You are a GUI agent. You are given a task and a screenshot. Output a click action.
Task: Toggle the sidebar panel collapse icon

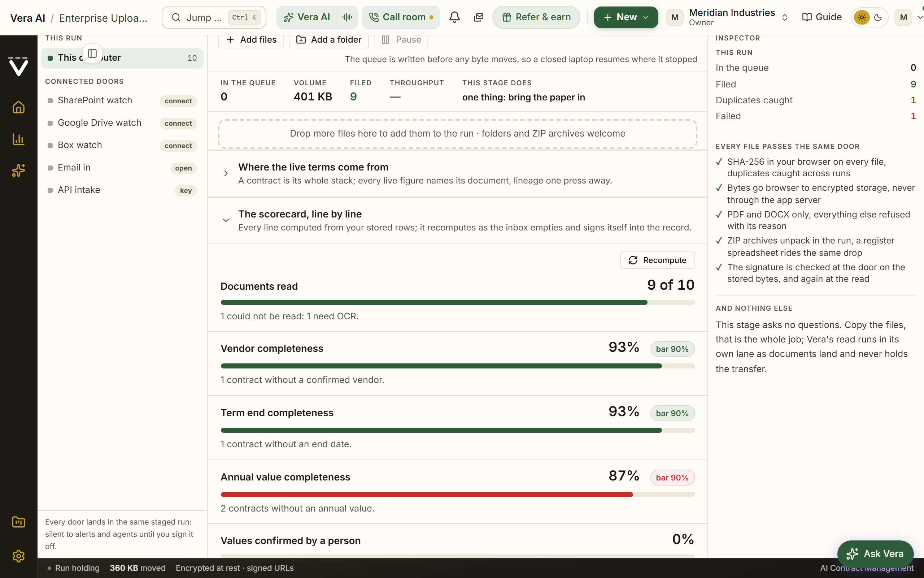pyautogui.click(x=92, y=53)
